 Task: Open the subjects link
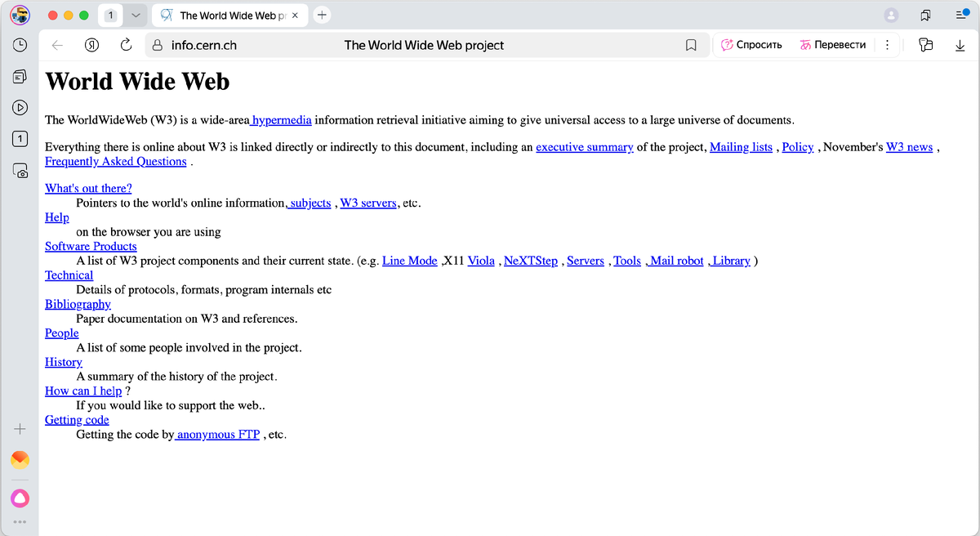point(309,203)
